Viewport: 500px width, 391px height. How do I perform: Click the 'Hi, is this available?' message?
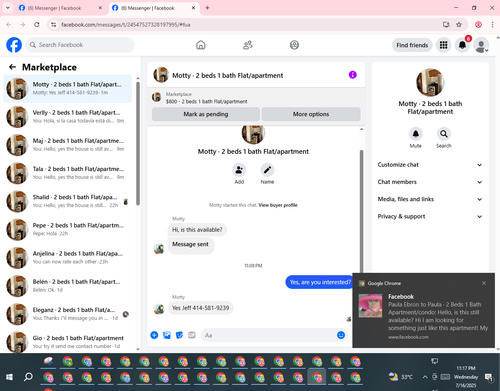[197, 230]
